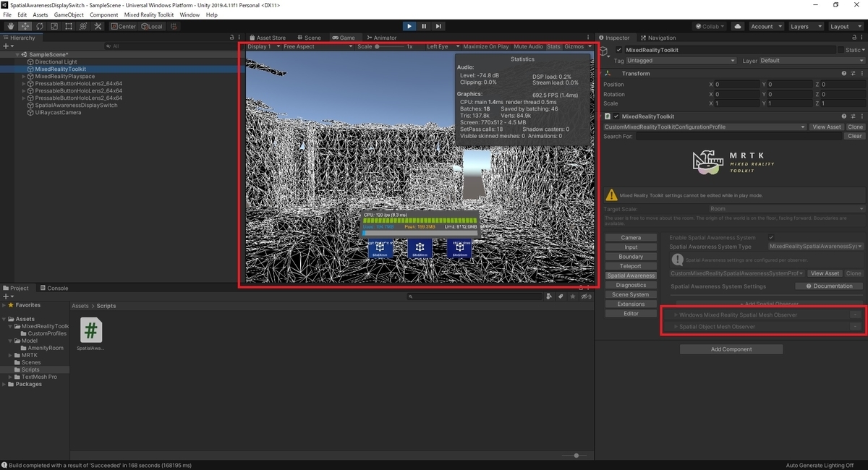Select SpatialAwarenessDisplaySwitch in Hierarchy
The image size is (868, 470).
point(76,105)
